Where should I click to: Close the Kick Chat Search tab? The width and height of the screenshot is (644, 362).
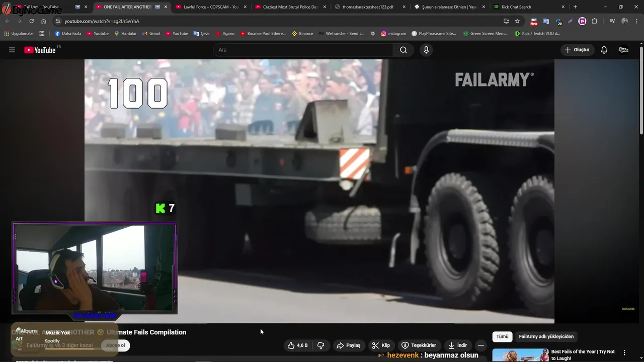click(x=563, y=7)
